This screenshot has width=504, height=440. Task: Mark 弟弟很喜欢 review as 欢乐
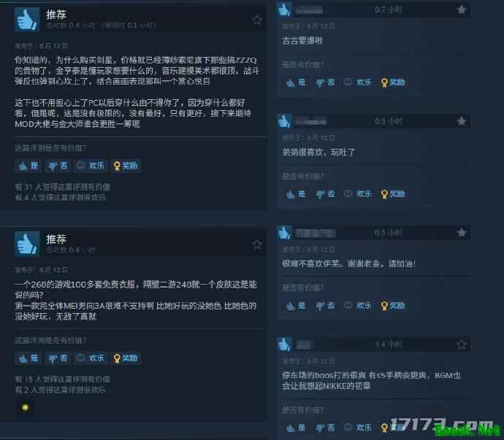click(x=357, y=194)
